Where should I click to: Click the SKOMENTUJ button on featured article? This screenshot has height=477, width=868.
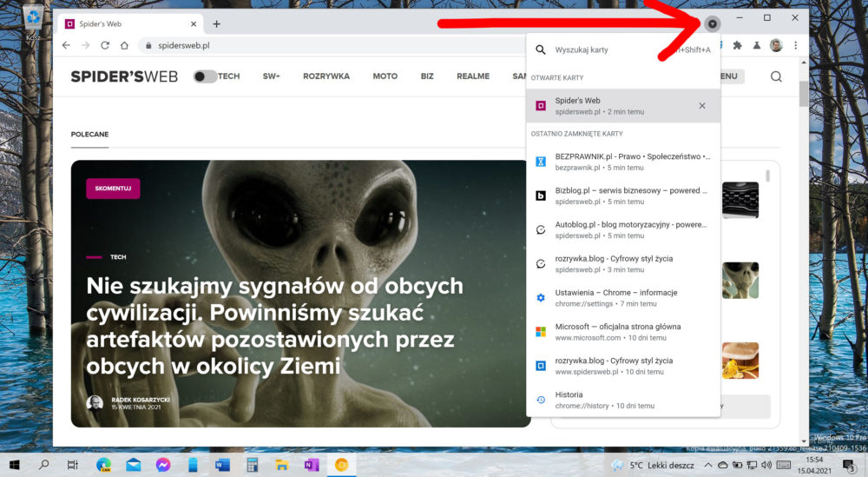(113, 189)
